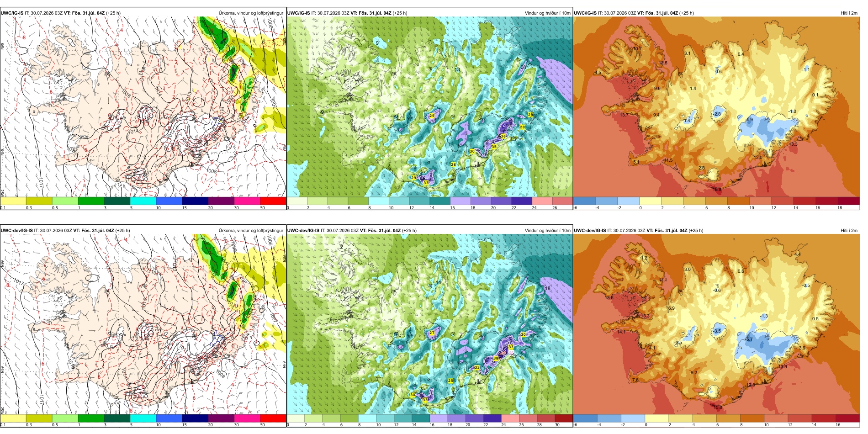868x434 pixels.
Task: Click the 36 gust marker on UWC wind map
Action: (x=503, y=136)
